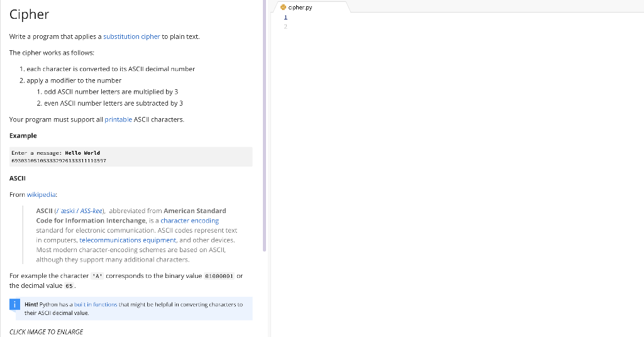This screenshot has height=337, width=644.
Task: Click the decimal value 65 code
Action: click(x=69, y=286)
